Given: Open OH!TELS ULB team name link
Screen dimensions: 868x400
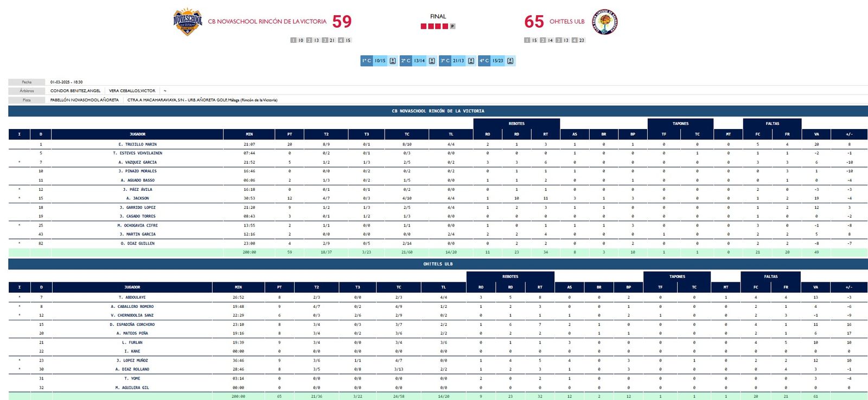Looking at the screenshot, I should [x=567, y=22].
